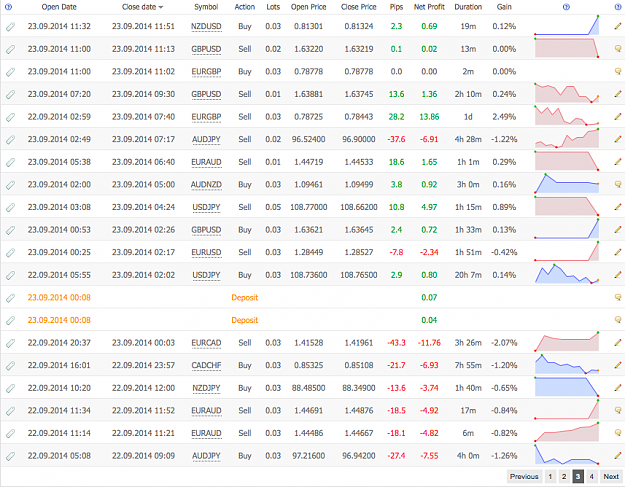The image size is (625, 487).
Task: Click the pips value -43.3
Action: tap(396, 343)
